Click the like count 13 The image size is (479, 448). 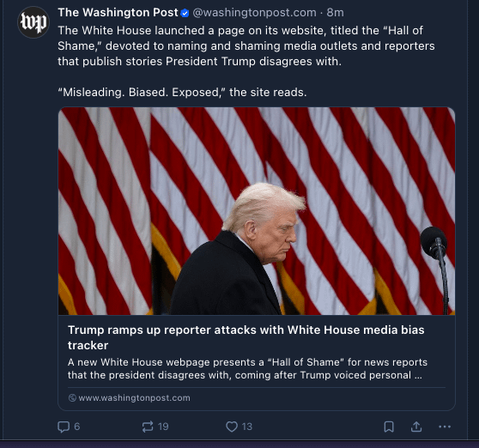coord(247,427)
